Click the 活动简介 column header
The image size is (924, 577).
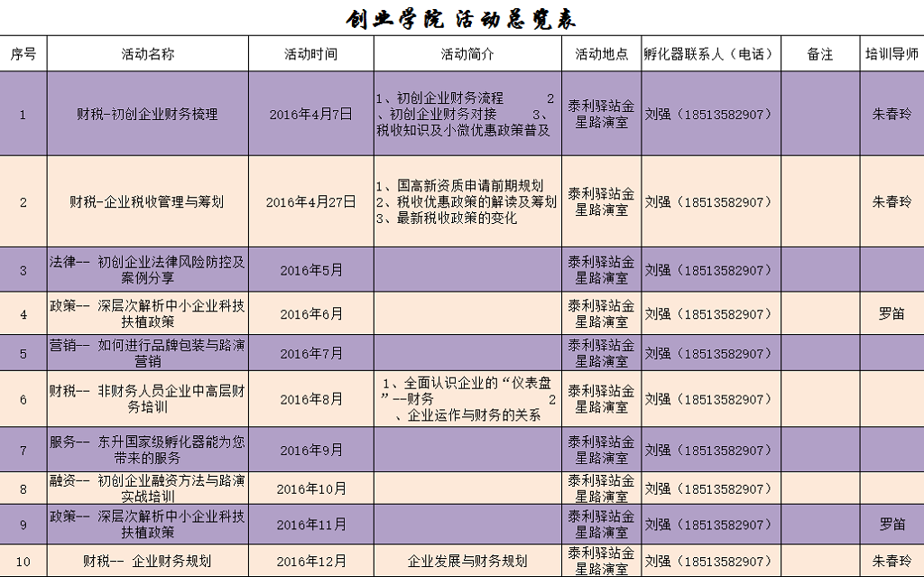468,53
